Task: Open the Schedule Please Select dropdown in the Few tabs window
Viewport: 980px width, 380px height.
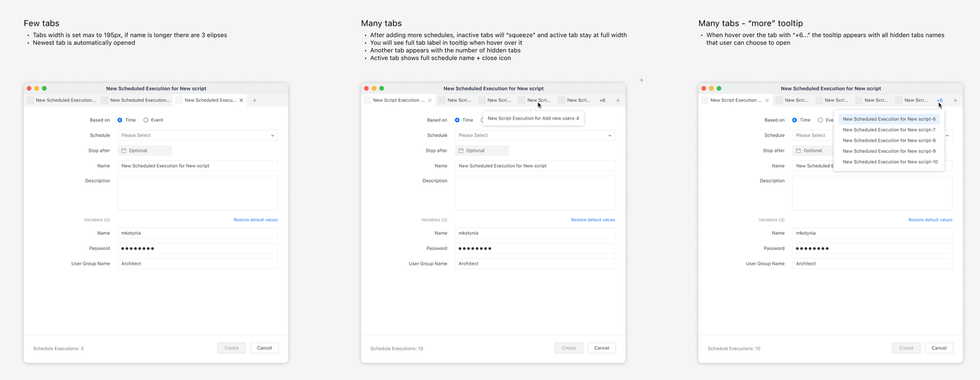Action: tap(198, 135)
